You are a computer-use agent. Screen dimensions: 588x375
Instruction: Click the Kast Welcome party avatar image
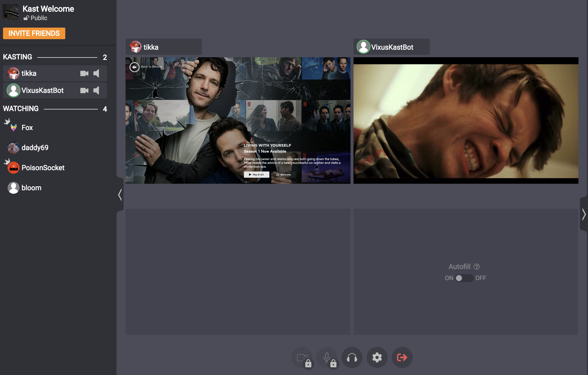click(11, 12)
